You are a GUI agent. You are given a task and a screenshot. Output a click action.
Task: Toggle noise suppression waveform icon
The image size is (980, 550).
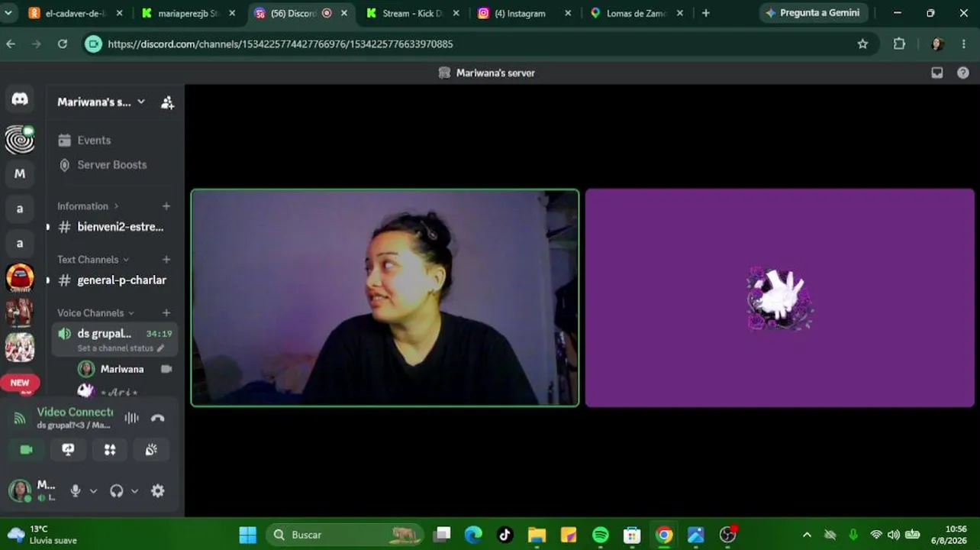tap(131, 418)
